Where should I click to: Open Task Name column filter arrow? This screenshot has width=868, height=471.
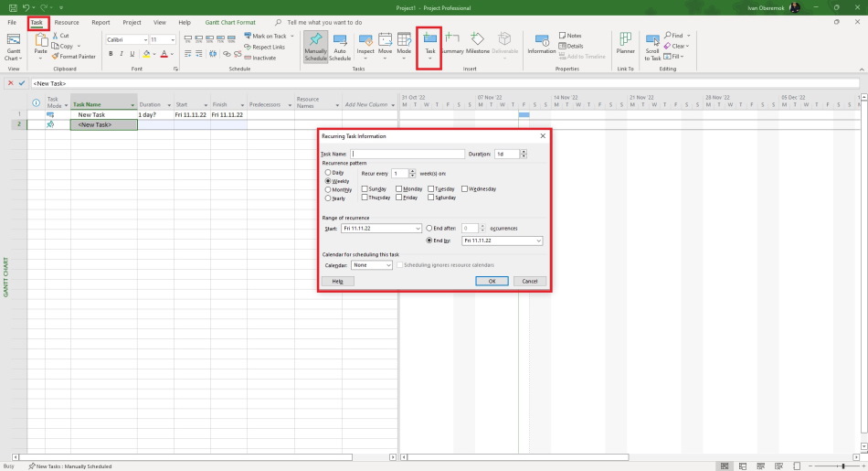tap(132, 105)
